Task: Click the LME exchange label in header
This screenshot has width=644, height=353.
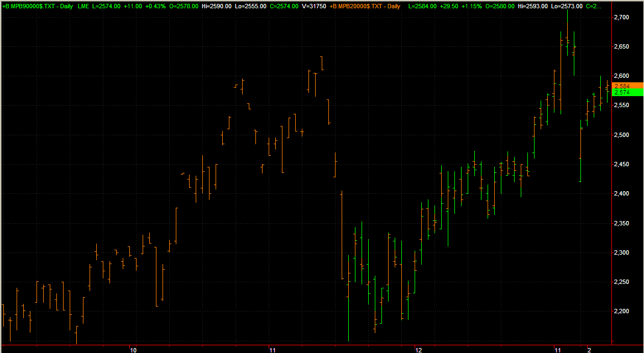Action: (x=83, y=6)
